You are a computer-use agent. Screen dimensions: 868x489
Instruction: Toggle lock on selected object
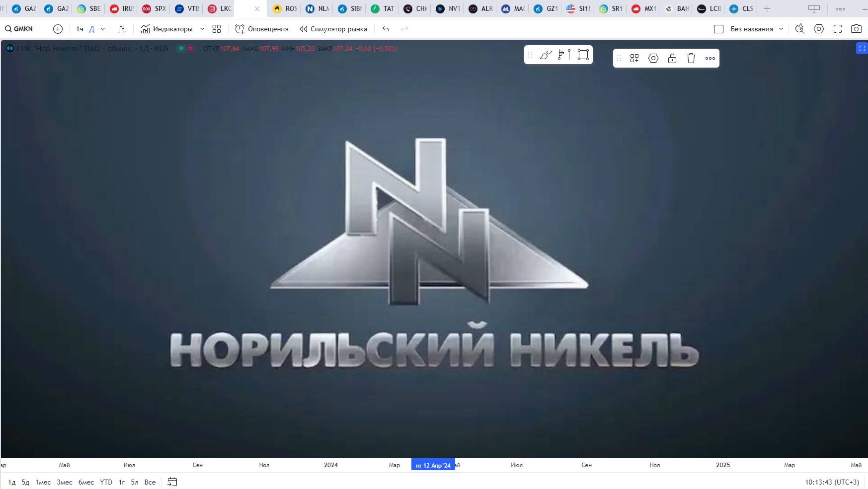point(672,58)
